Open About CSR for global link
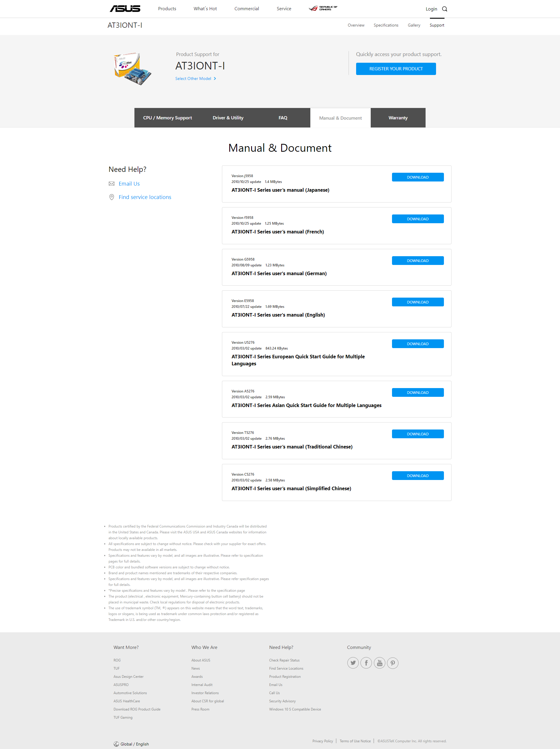This screenshot has width=560, height=749. pos(208,701)
